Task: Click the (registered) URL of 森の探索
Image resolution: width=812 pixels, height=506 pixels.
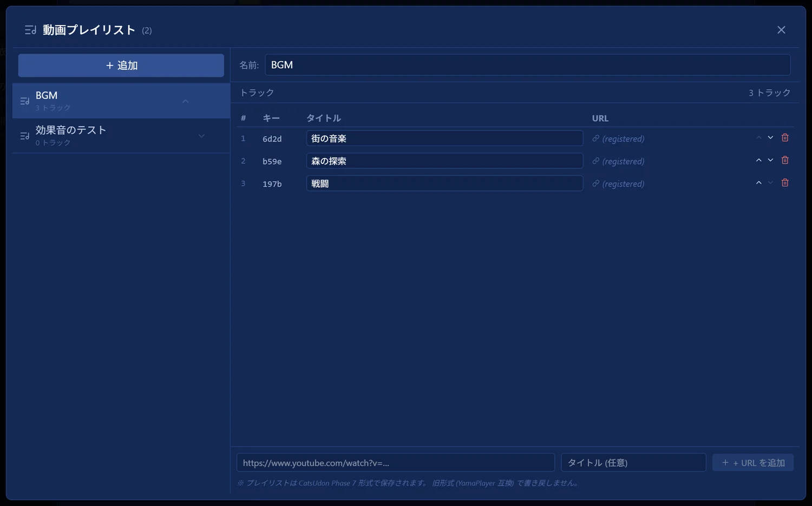Action: [x=623, y=162]
